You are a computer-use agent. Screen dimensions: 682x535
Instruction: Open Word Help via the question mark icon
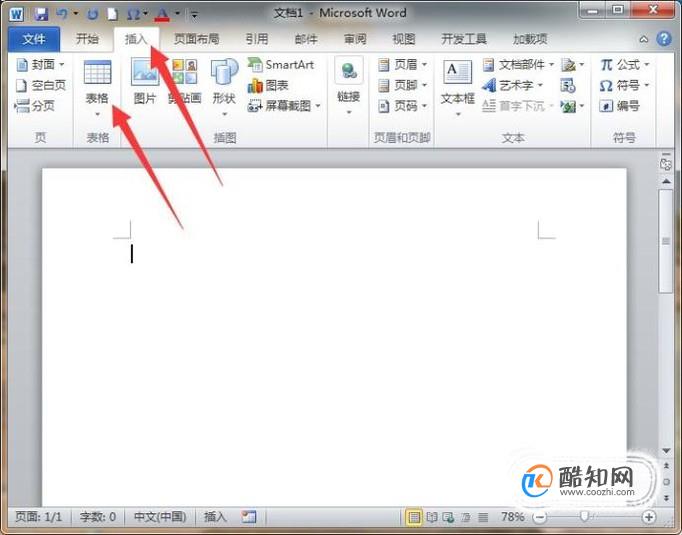coord(664,39)
